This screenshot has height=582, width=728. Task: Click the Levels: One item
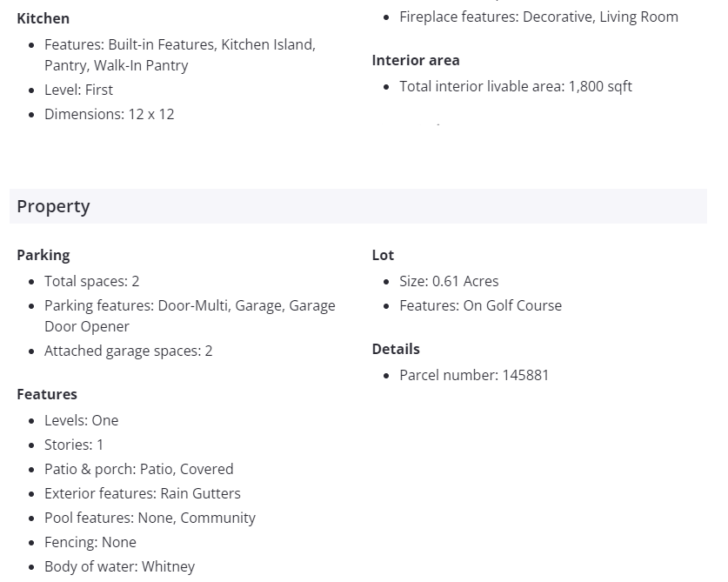82,420
